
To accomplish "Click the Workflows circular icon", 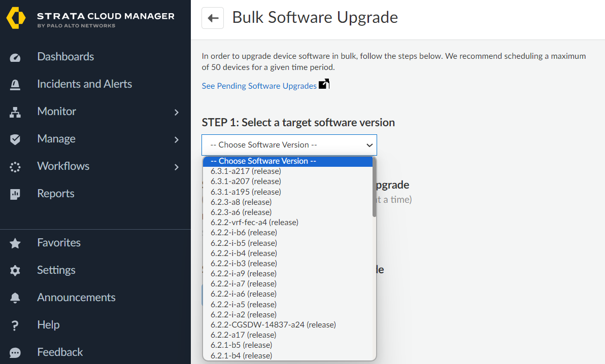I will click(15, 167).
